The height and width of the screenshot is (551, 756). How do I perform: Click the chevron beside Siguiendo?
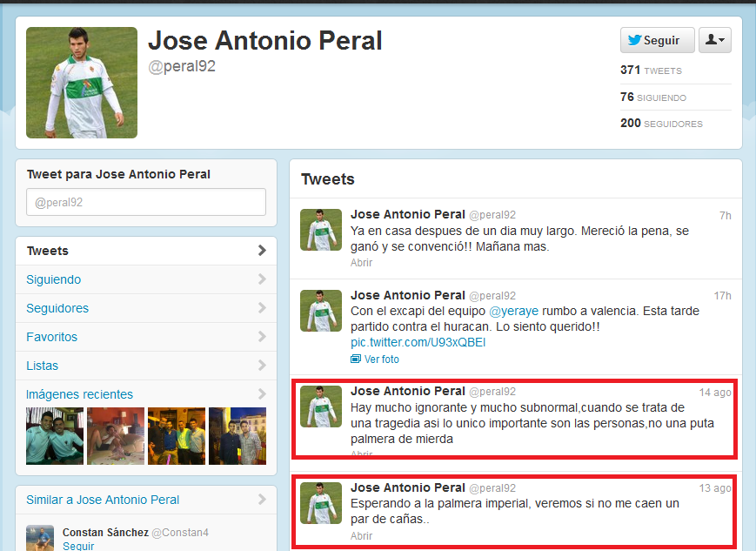tap(262, 279)
